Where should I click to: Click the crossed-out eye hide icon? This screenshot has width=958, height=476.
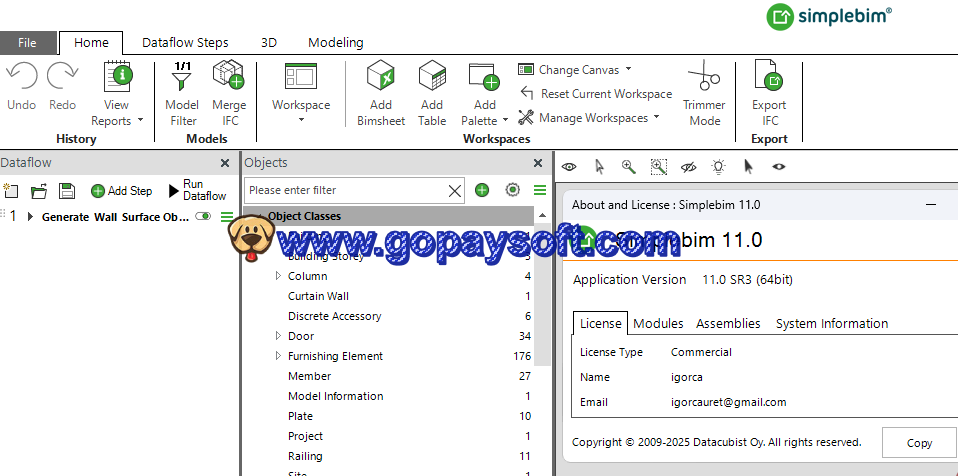point(689,166)
